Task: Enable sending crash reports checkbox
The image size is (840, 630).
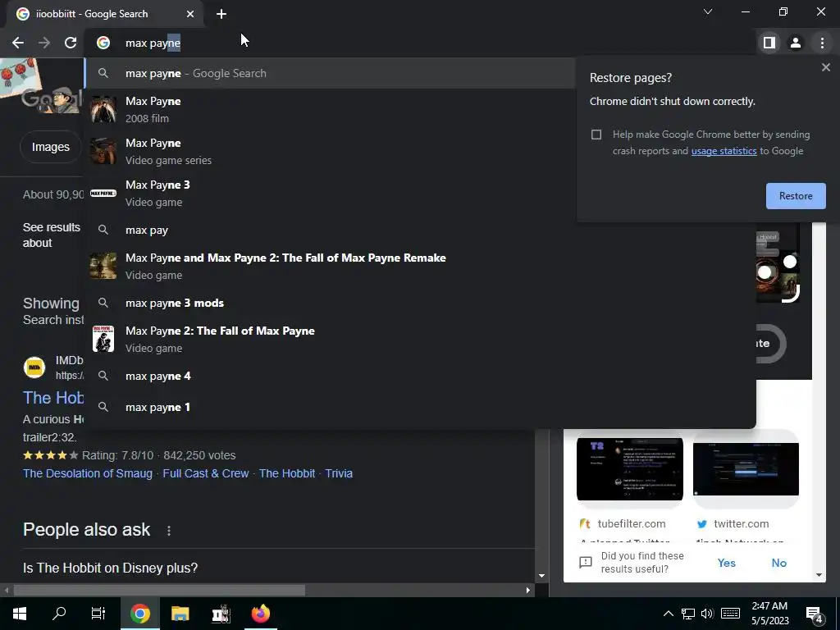Action: point(596,135)
